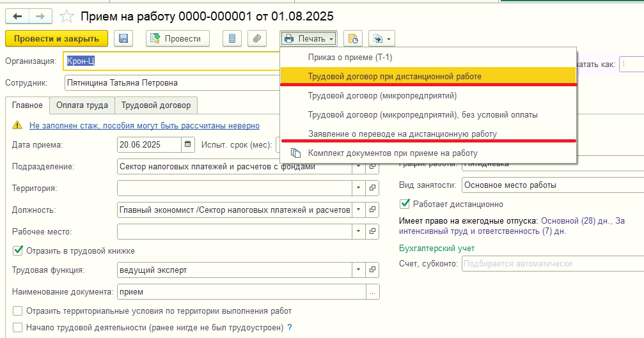Click Трудовая функция field ведущий эксперт

[x=235, y=270]
